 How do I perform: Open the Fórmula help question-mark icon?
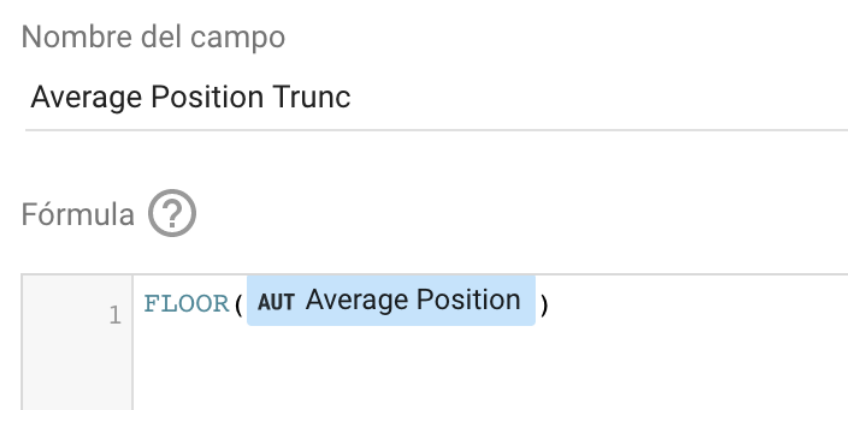(x=172, y=213)
